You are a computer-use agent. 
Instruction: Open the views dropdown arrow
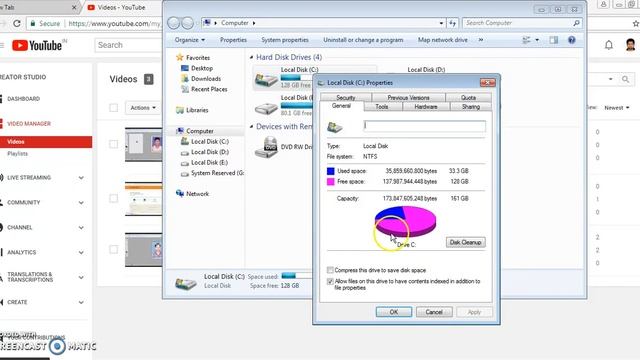pos(537,40)
